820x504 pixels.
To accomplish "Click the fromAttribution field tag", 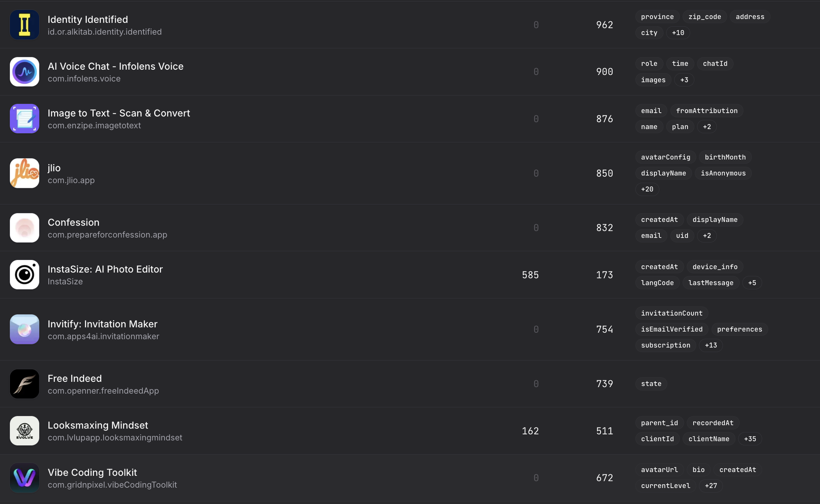I will tap(706, 111).
